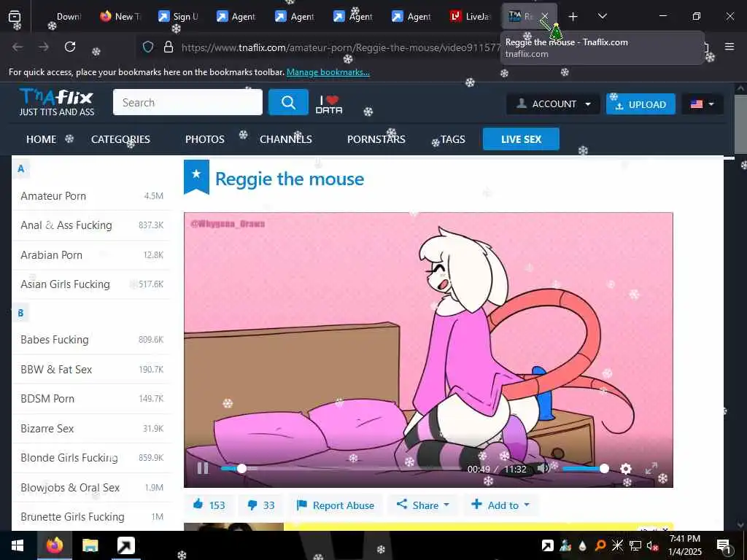
Task: Open video settings gear
Action: click(x=626, y=469)
